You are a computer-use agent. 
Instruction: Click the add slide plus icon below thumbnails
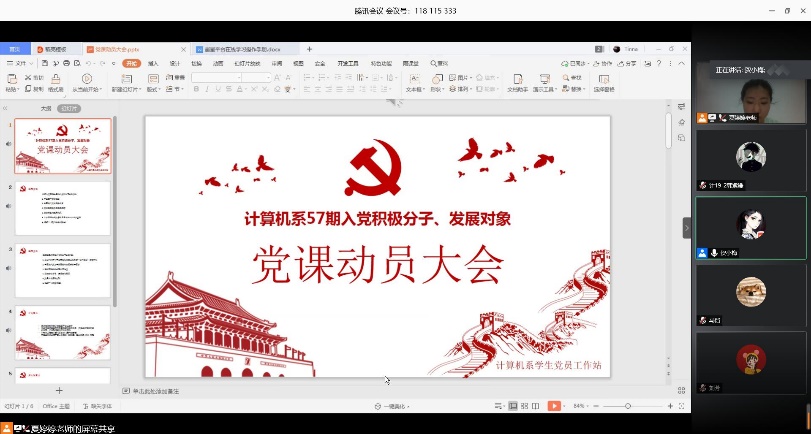[59, 391]
